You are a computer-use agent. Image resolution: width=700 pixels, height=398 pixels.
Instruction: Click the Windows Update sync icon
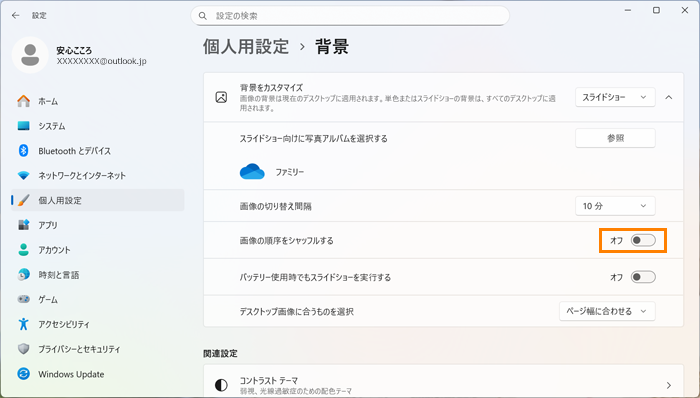click(x=24, y=373)
